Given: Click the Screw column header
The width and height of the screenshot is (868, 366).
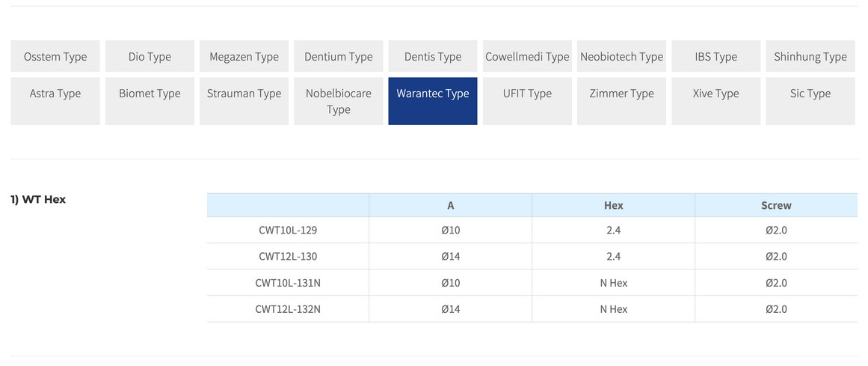Looking at the screenshot, I should (776, 205).
